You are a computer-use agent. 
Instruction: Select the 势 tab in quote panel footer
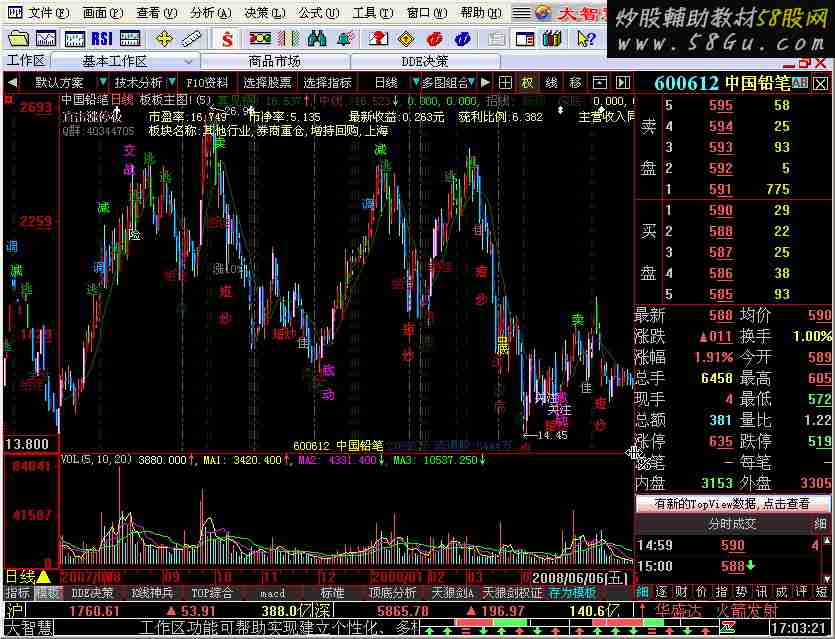(x=741, y=592)
